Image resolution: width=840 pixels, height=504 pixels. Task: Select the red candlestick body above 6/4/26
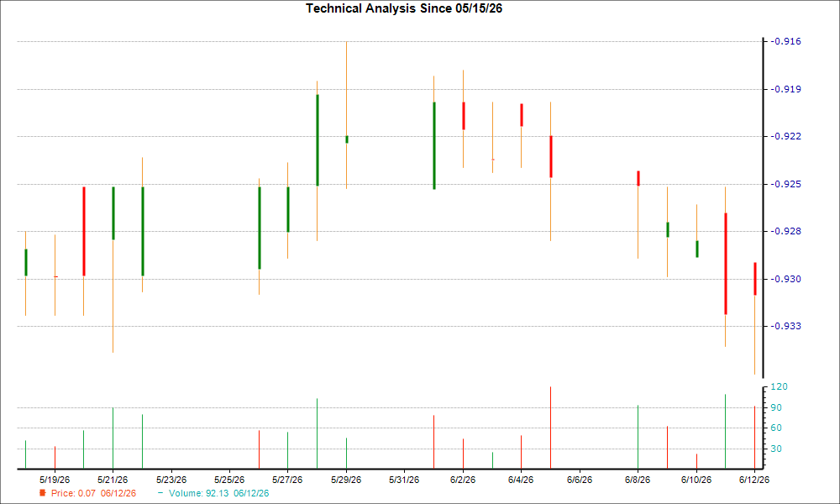[522, 115]
